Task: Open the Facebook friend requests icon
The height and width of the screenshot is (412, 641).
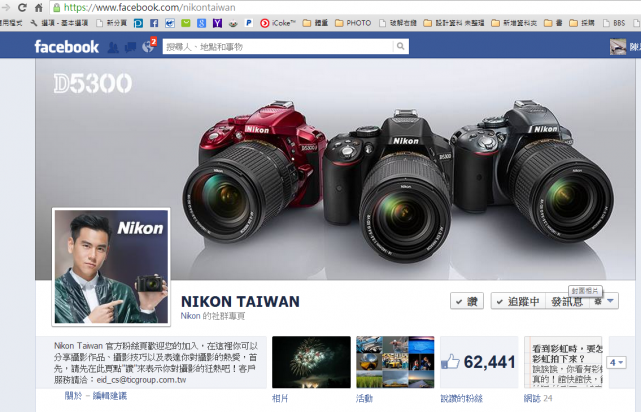Action: (x=113, y=47)
